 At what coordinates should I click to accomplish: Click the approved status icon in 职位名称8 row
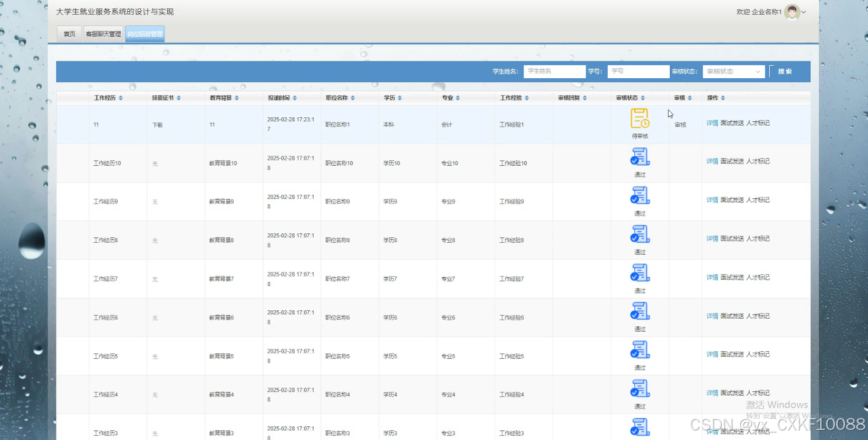[640, 234]
